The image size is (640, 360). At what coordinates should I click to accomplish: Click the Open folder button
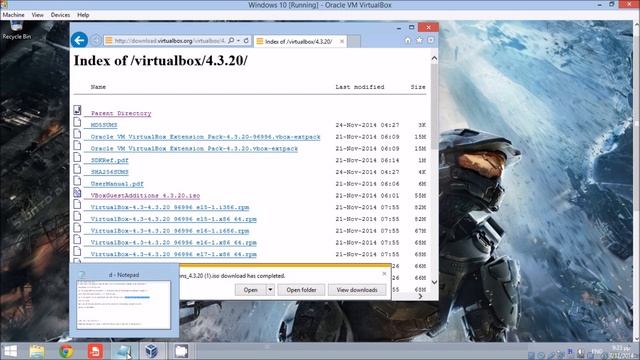(x=301, y=290)
